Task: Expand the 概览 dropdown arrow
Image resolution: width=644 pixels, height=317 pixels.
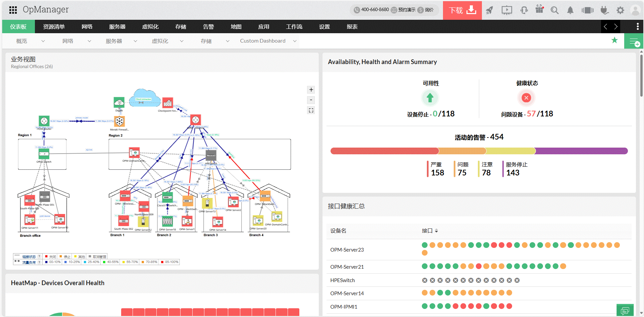Action: [43, 41]
